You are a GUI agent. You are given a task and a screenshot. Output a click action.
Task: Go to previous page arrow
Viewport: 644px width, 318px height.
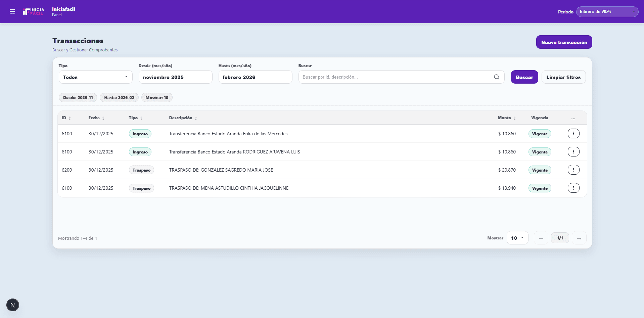click(x=541, y=238)
